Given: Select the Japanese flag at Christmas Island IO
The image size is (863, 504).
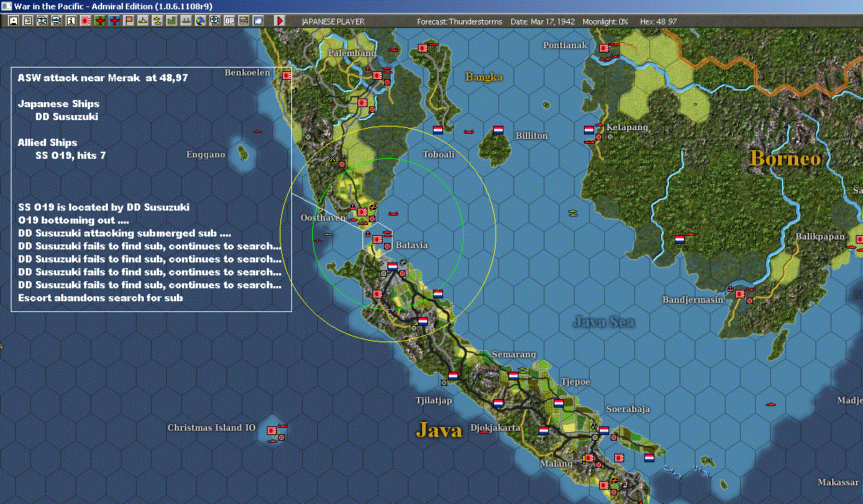Looking at the screenshot, I should [x=272, y=429].
